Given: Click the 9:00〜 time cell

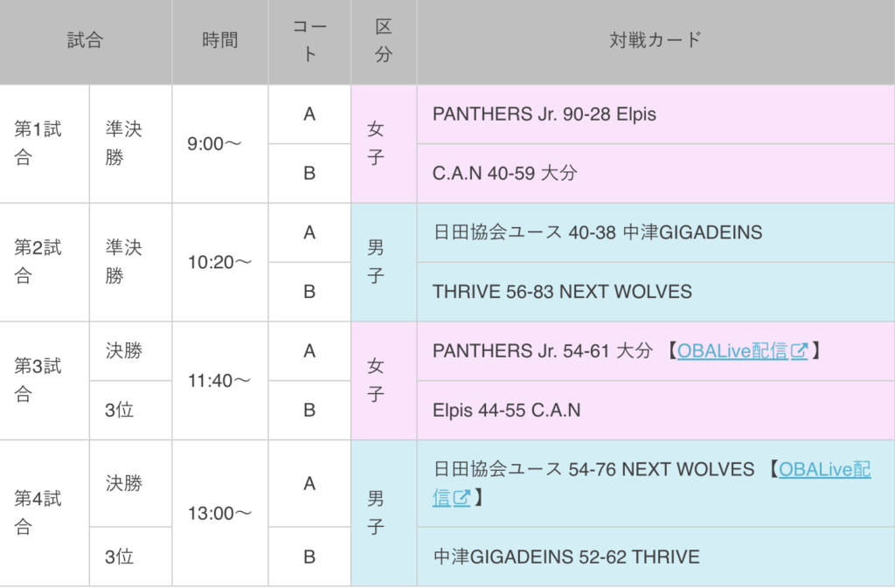Looking at the screenshot, I should (219, 143).
